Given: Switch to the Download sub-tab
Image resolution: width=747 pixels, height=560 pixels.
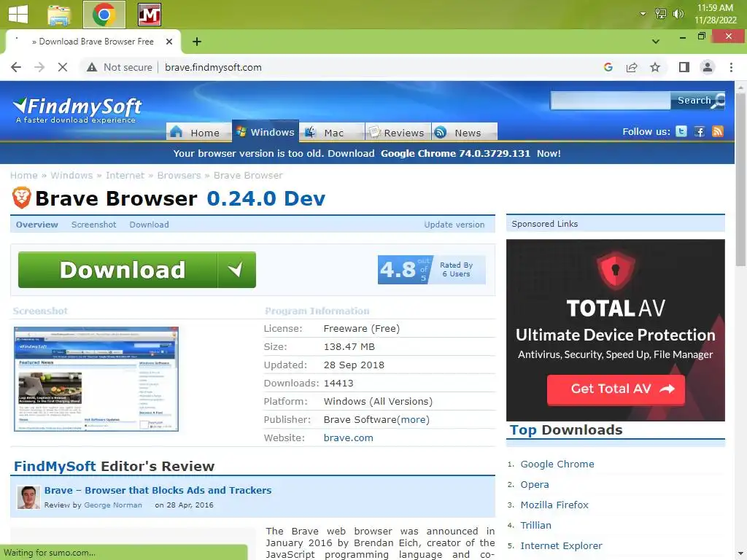Looking at the screenshot, I should 149,225.
